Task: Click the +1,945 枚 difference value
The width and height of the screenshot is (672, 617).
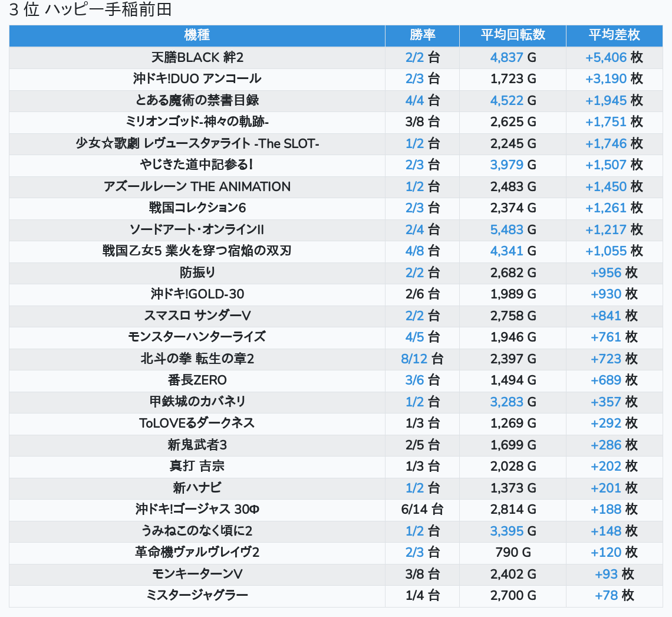Action: tap(614, 100)
